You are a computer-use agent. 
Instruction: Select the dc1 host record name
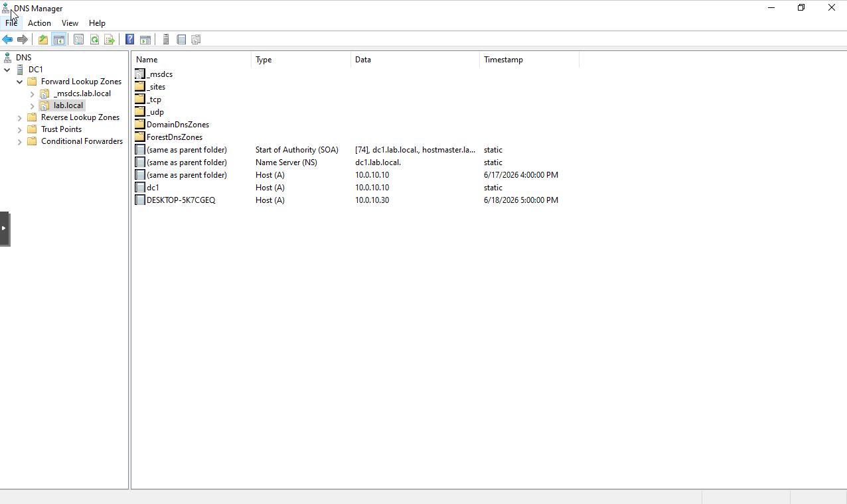click(x=153, y=188)
